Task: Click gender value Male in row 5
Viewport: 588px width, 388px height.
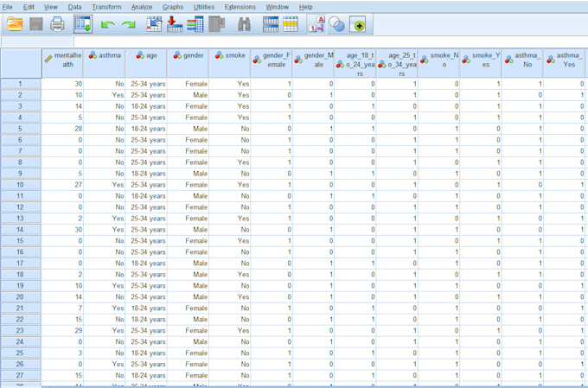Action: pos(189,129)
